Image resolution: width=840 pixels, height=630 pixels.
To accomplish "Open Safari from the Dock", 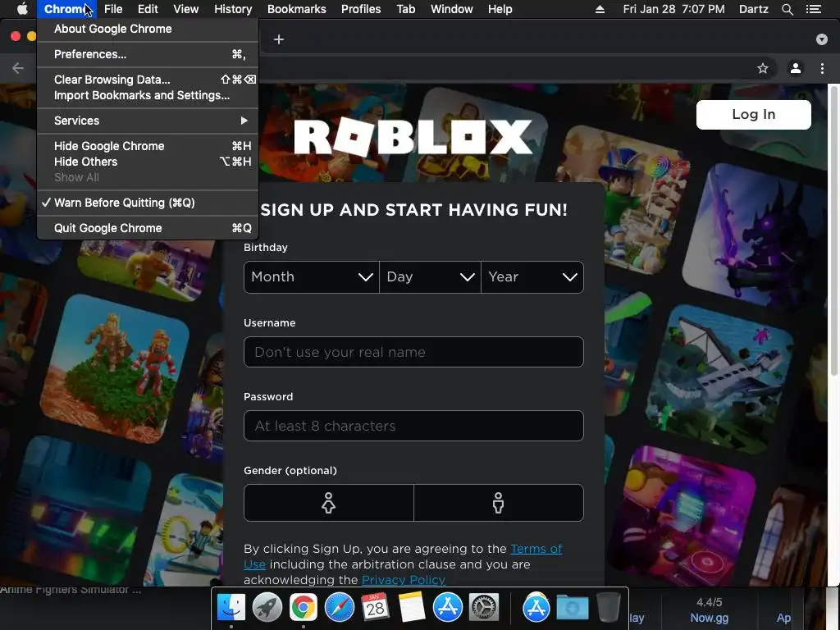I will pos(339,608).
